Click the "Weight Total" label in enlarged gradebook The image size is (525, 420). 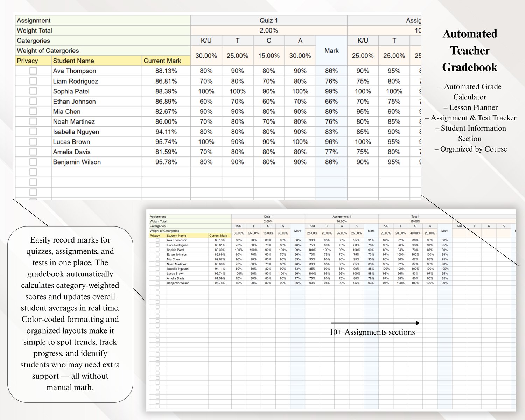[x=34, y=30]
